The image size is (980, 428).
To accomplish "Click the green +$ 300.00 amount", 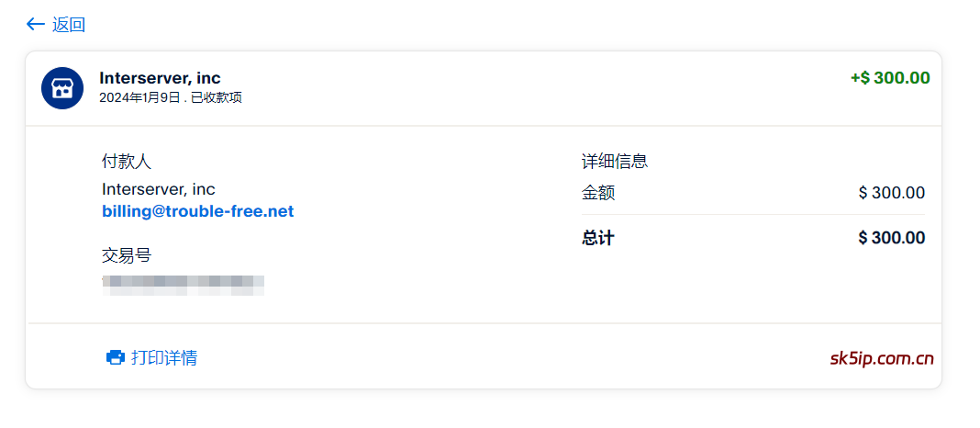I will click(x=889, y=78).
